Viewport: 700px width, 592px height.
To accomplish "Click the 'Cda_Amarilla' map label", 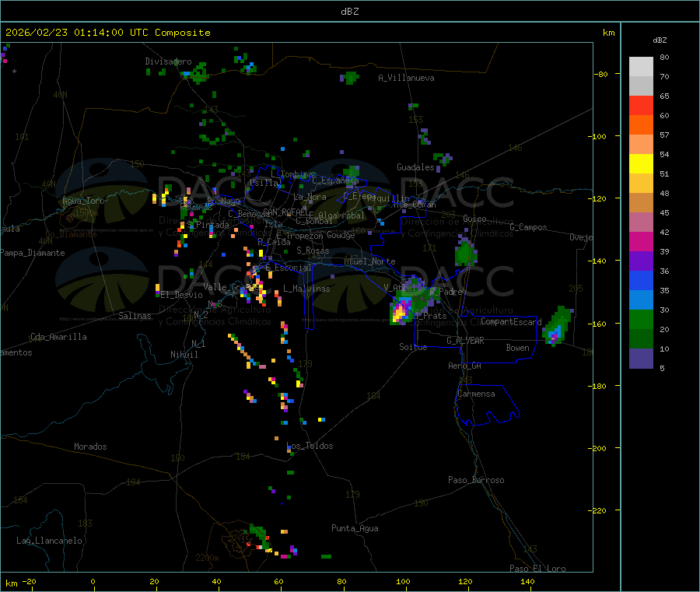I will click(x=58, y=337).
